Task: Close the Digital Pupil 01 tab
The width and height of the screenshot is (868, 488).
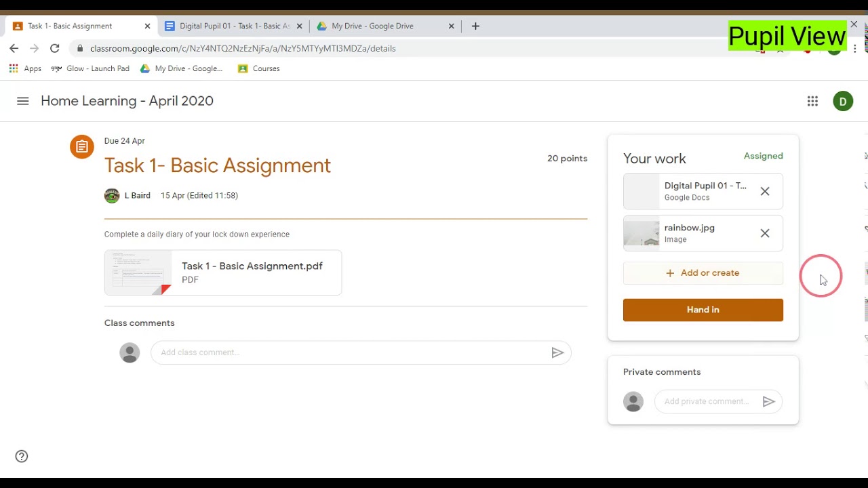Action: pos(299,26)
